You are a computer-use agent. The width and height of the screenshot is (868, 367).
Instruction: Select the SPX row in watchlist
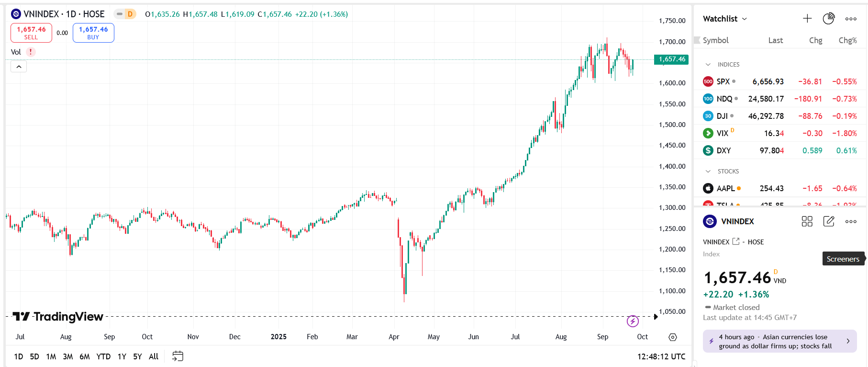780,81
